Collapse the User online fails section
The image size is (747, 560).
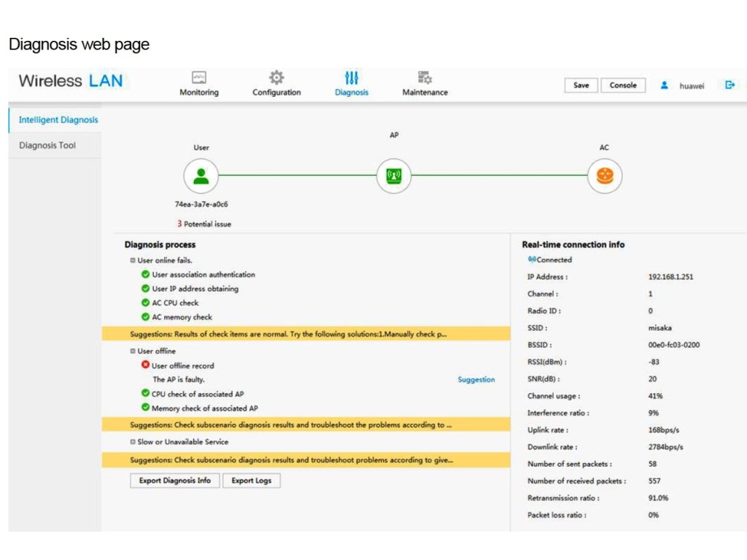point(133,260)
